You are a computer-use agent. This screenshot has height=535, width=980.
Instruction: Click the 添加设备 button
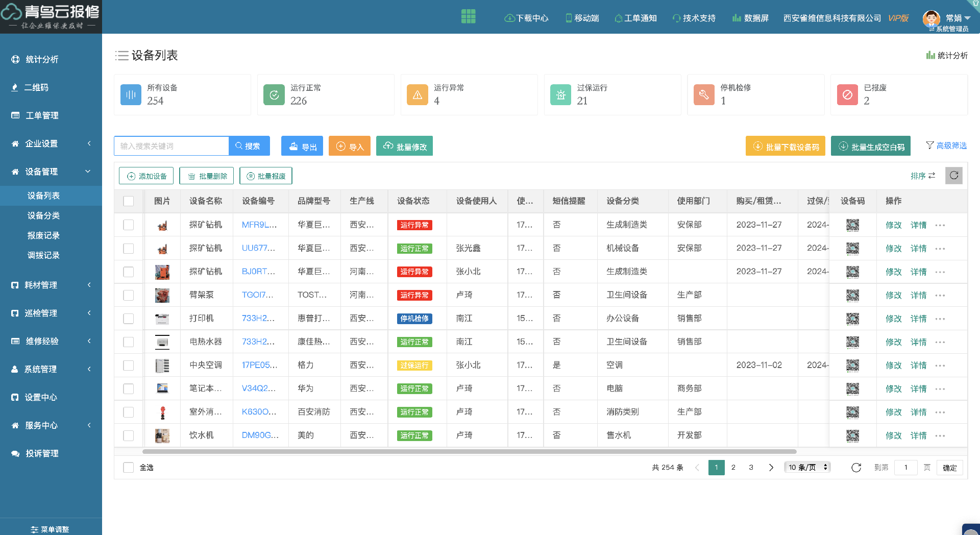[146, 176]
